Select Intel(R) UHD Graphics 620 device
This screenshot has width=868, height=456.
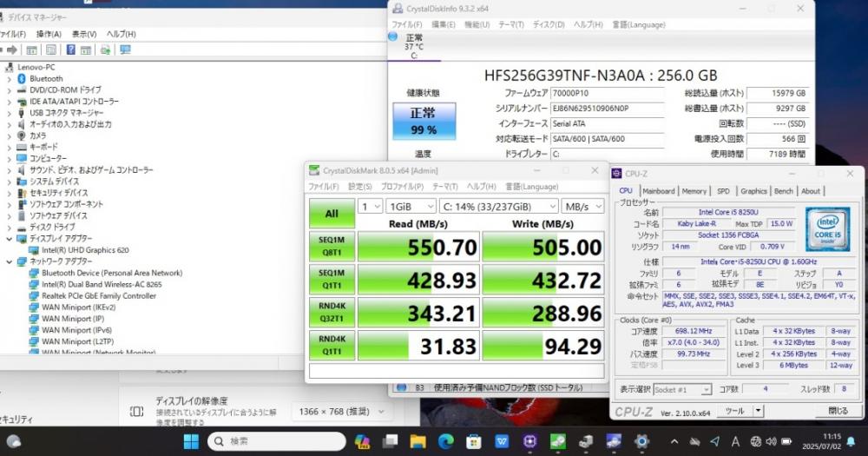pyautogui.click(x=85, y=250)
